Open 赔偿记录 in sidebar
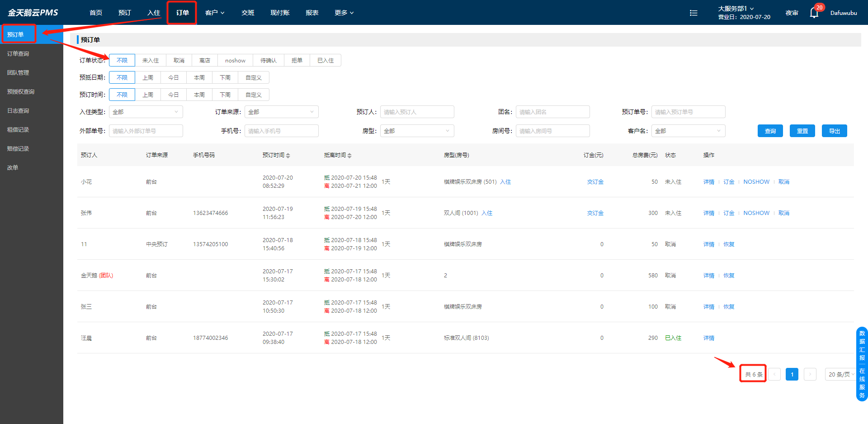 32,148
